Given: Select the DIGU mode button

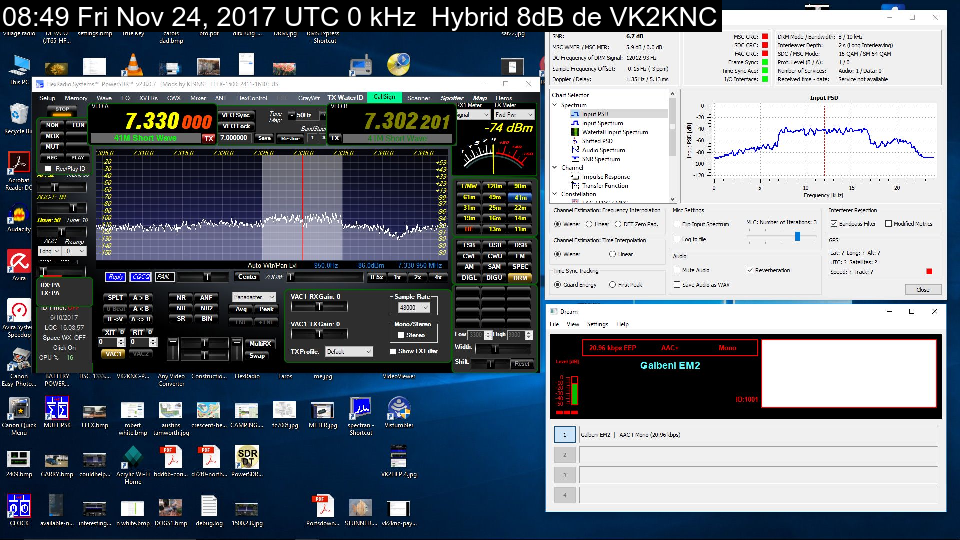Looking at the screenshot, I should click(x=495, y=277).
